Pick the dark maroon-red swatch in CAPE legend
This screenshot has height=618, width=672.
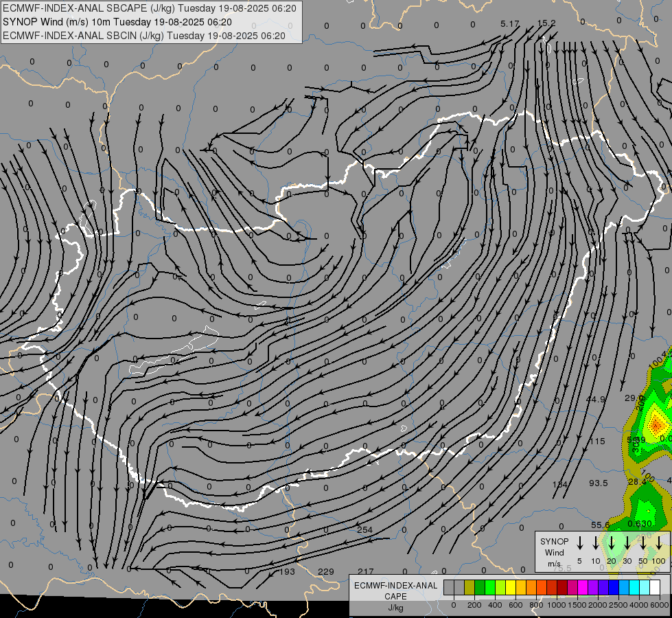tap(562, 587)
